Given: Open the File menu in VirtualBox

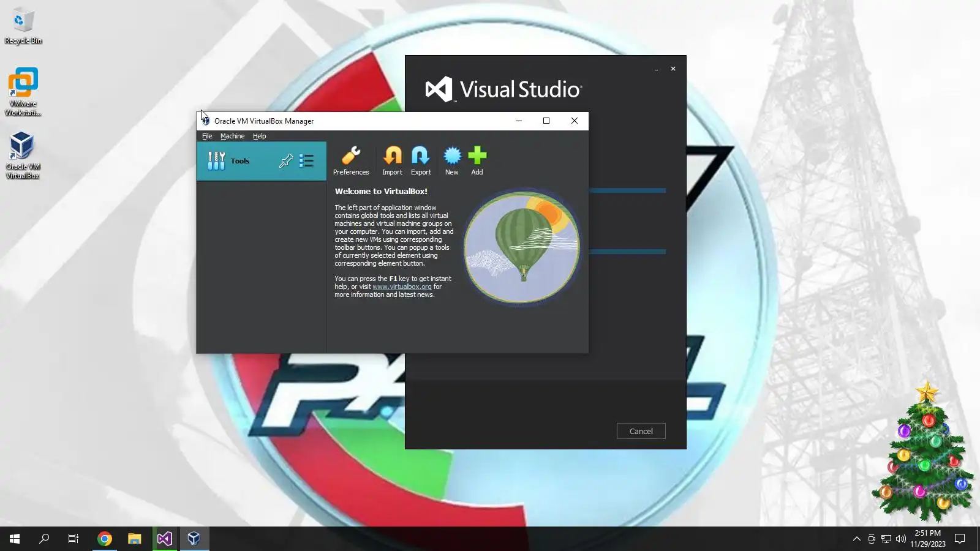Looking at the screenshot, I should [x=207, y=136].
